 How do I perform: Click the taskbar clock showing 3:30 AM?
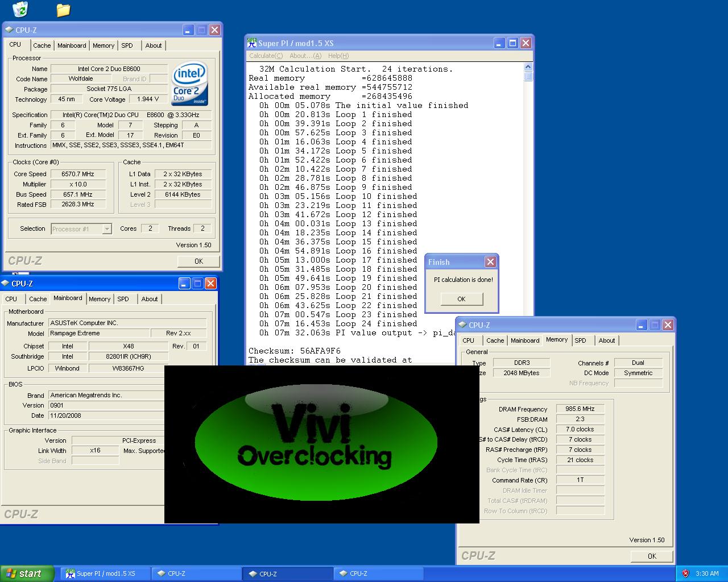pyautogui.click(x=707, y=573)
